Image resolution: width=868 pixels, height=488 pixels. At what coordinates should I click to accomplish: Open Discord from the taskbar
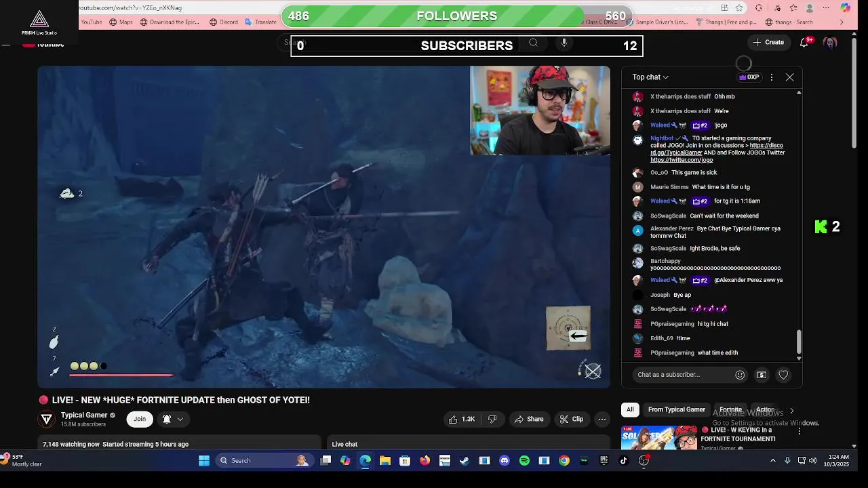point(504,460)
